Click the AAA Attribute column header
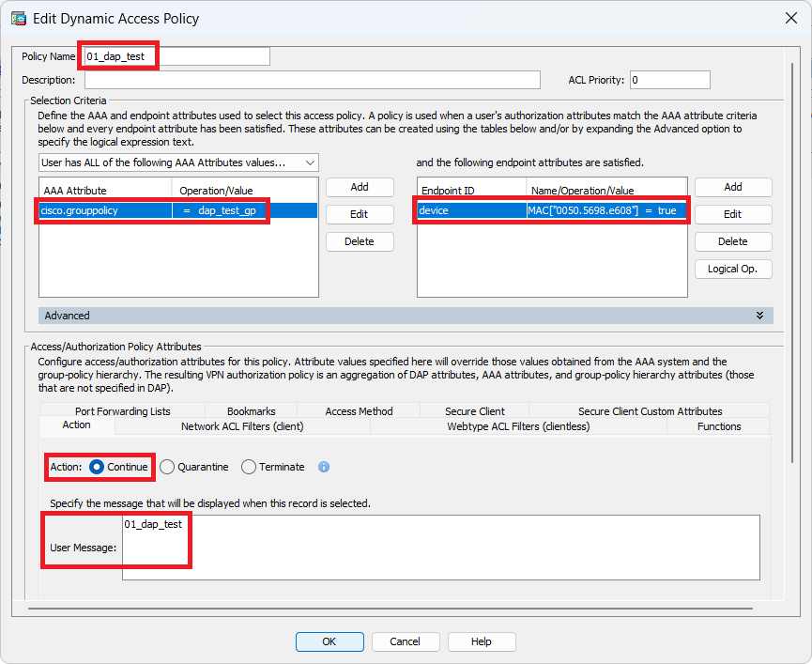The image size is (812, 664). [x=105, y=191]
